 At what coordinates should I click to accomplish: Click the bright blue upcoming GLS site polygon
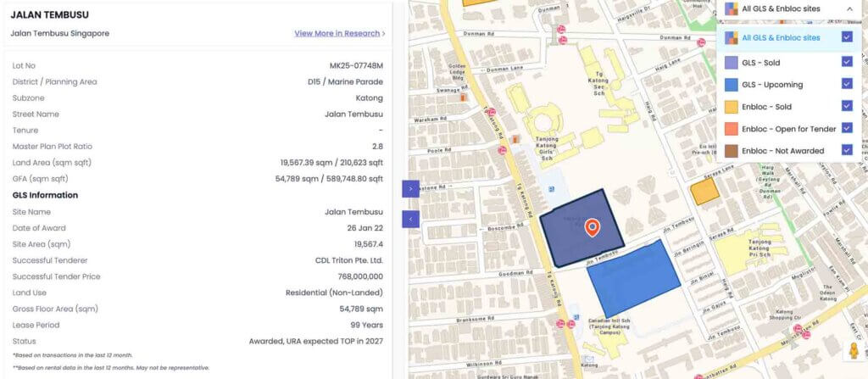coord(634,279)
